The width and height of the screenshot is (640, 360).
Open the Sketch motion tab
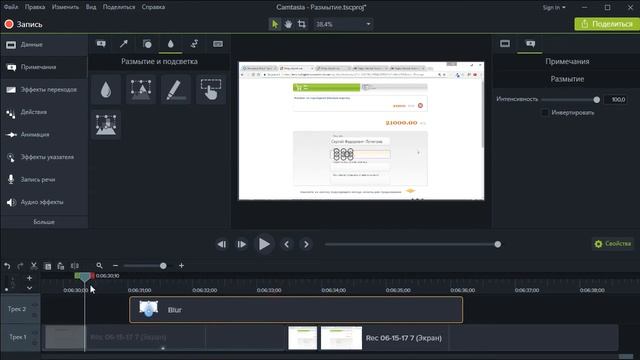[194, 44]
